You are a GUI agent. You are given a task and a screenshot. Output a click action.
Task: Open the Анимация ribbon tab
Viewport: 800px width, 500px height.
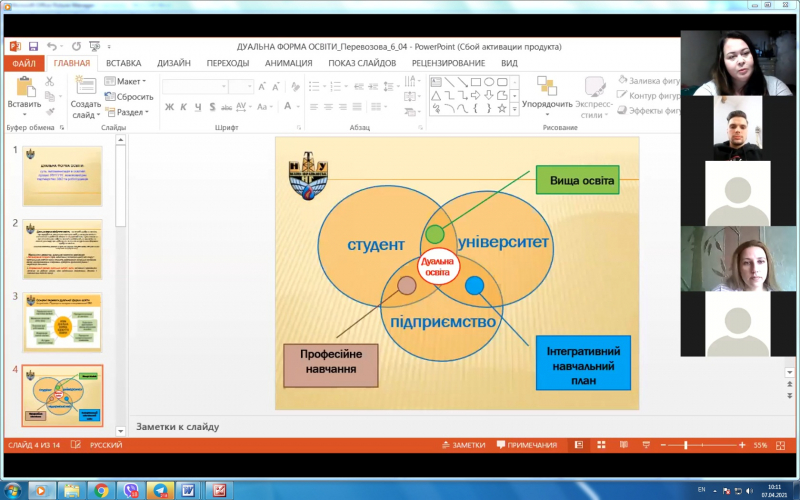[289, 63]
